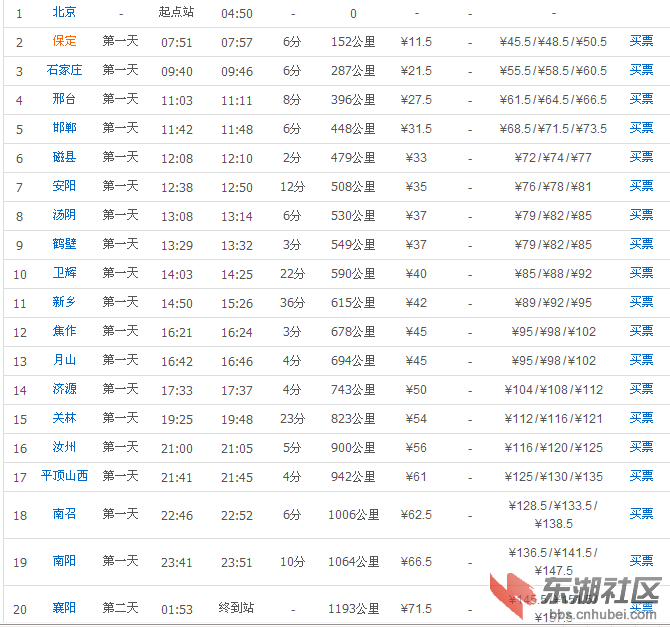
Task: Open the 新乡 station link
Action: pyautogui.click(x=64, y=302)
